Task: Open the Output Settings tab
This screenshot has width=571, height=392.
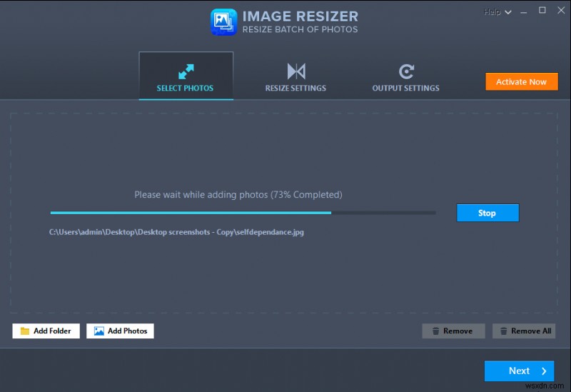Action: pyautogui.click(x=405, y=78)
